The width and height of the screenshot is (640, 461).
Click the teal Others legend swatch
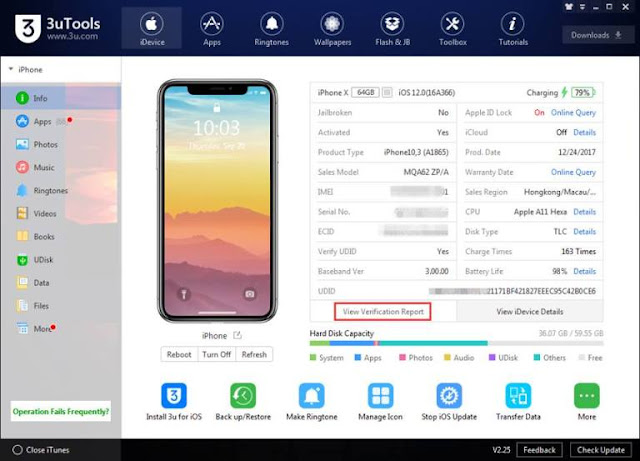[537, 358]
